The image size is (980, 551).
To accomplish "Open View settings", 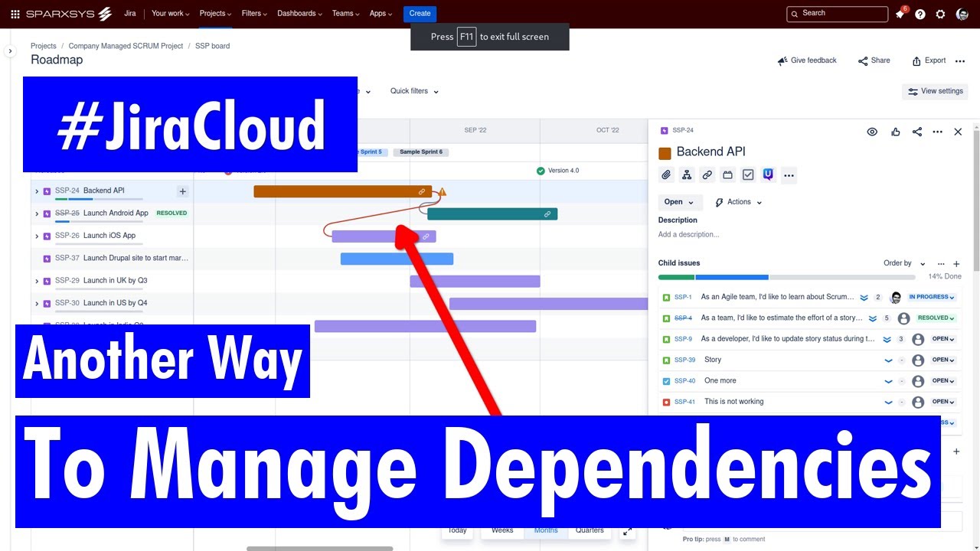I will point(935,91).
